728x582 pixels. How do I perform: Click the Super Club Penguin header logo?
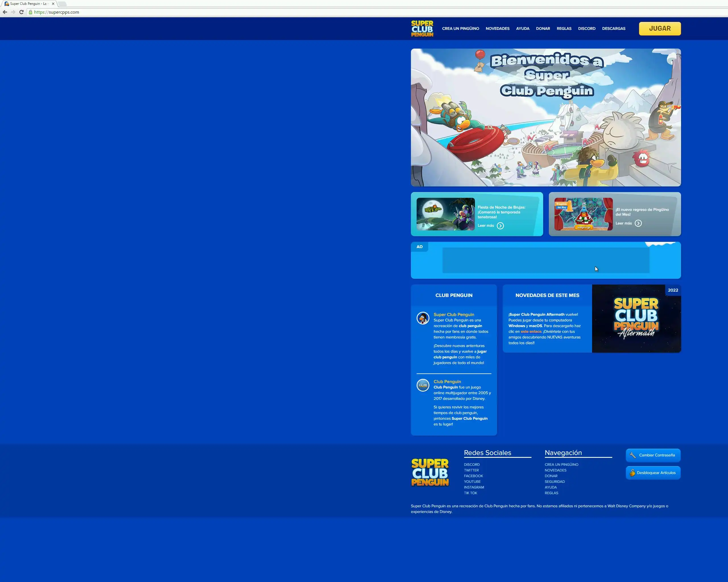422,29
